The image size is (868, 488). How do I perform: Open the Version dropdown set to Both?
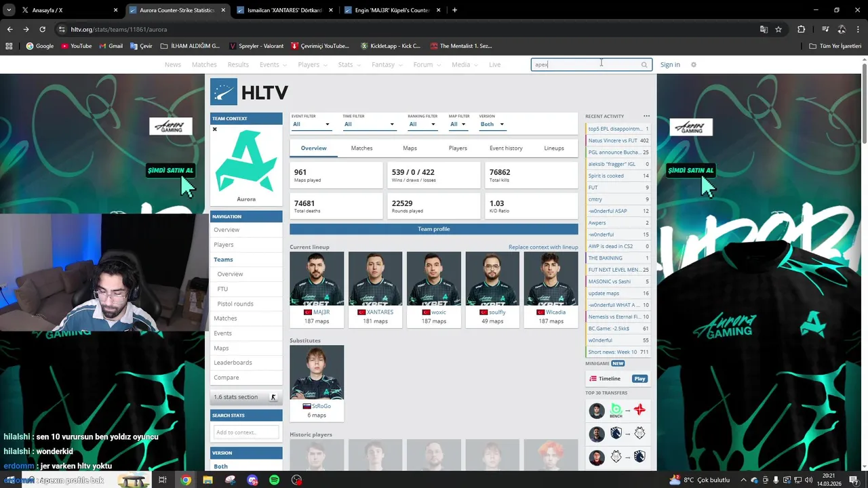(x=492, y=124)
